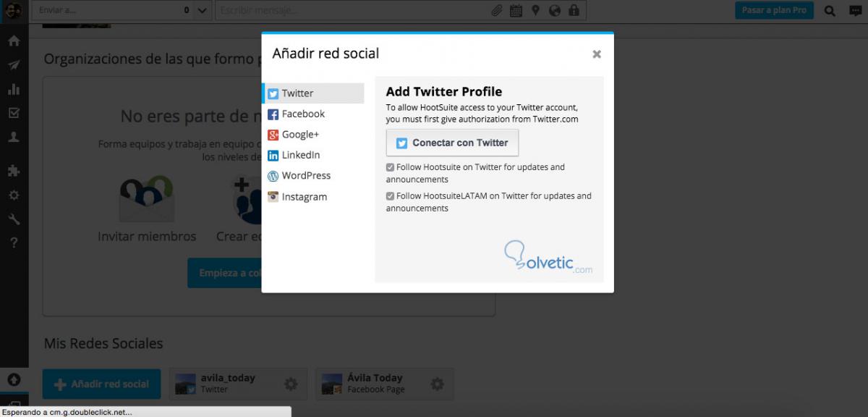This screenshot has height=417, width=868.
Task: Click the Añadir red social button
Action: pos(101,384)
